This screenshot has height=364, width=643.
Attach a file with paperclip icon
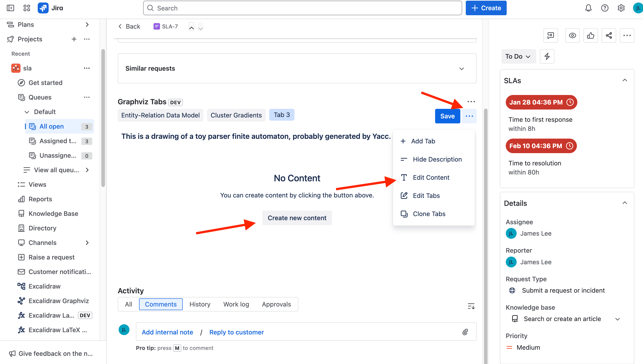(x=465, y=332)
